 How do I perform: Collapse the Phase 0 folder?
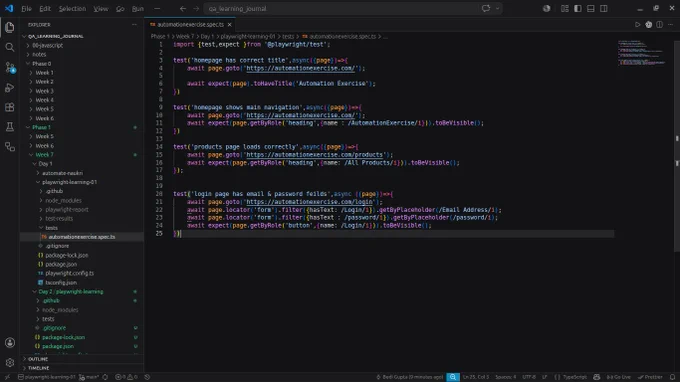tap(82, 64)
